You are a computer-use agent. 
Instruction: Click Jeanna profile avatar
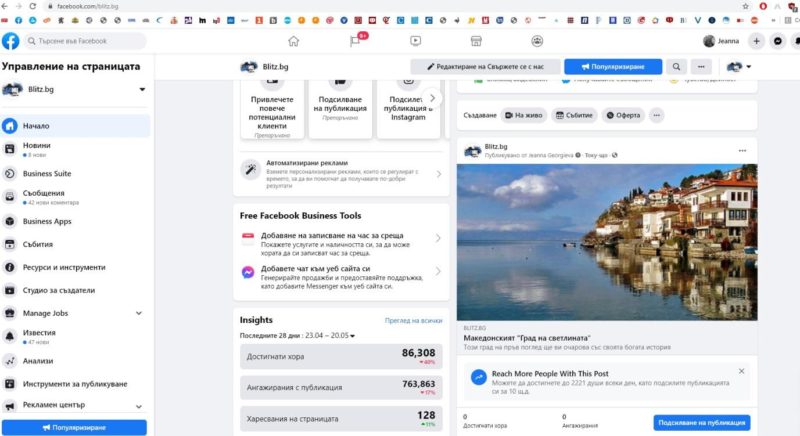pos(709,41)
